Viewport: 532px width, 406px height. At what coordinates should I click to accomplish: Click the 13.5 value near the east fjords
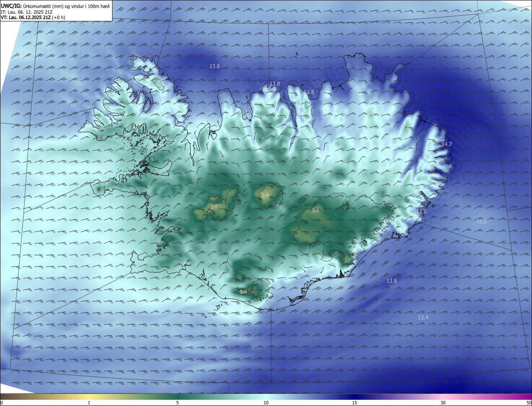(x=421, y=211)
